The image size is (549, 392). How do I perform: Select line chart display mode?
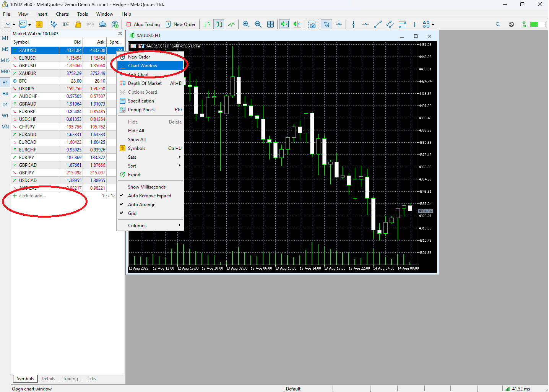point(231,24)
